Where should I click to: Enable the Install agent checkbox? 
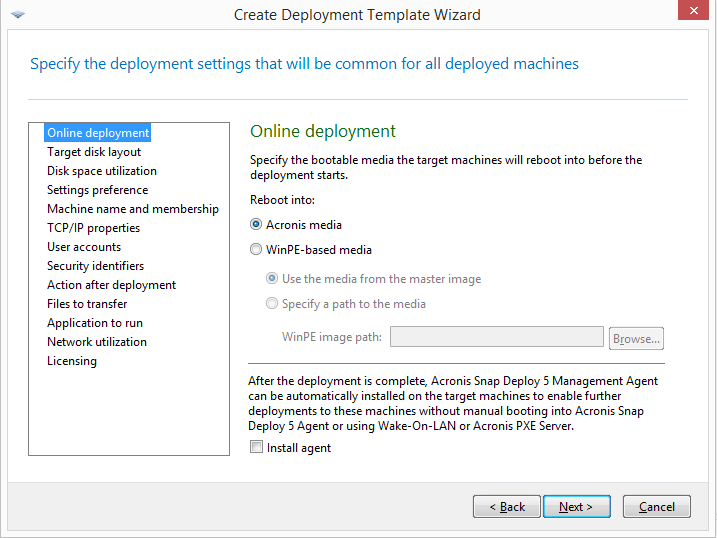click(257, 448)
